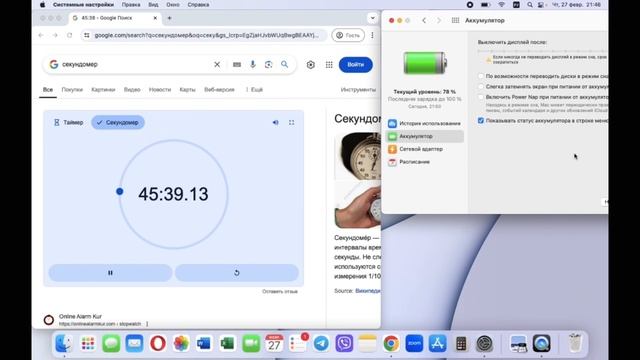The image size is (640, 360).
Task: Enable slightly dim screen on battery
Action: (481, 87)
